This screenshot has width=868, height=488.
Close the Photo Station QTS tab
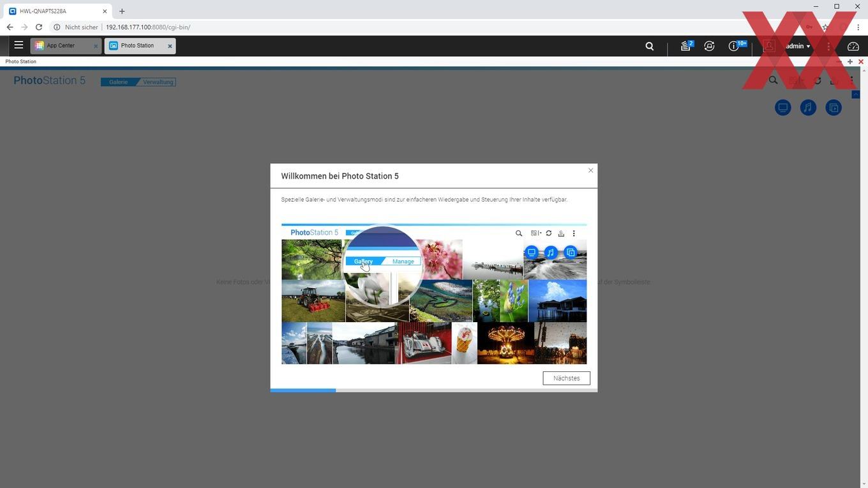[x=170, y=46]
